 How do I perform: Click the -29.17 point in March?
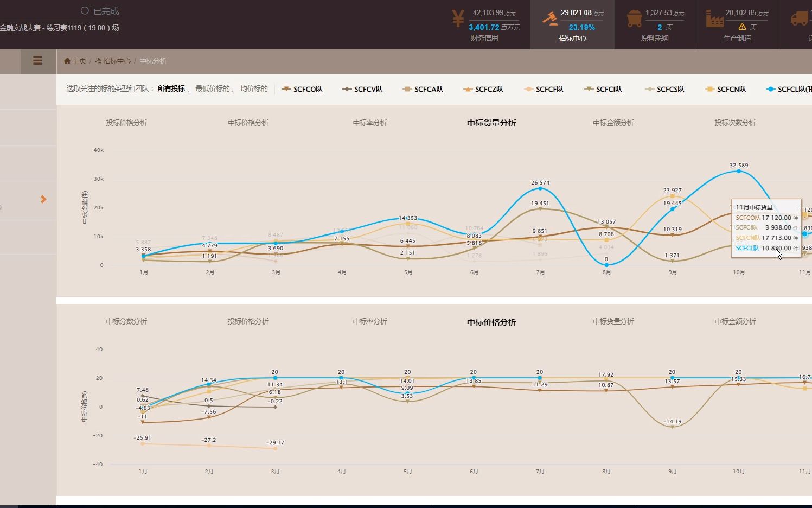[x=275, y=449]
